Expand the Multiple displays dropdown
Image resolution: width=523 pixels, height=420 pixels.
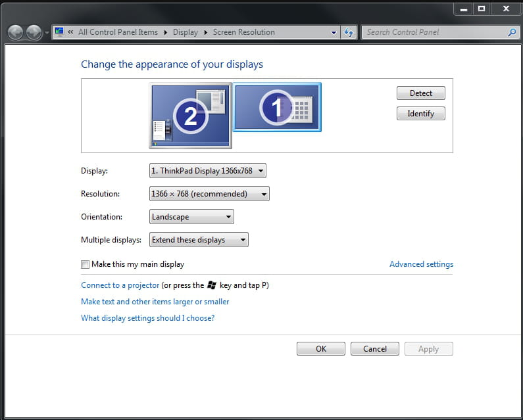click(x=199, y=240)
